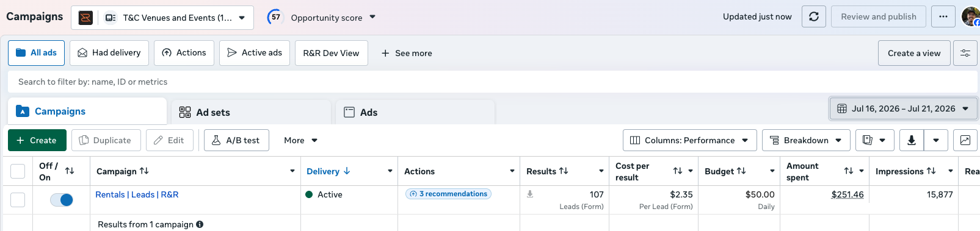Click the results download indicator icon in row
Viewport: 980px width, 231px height.
tap(530, 194)
